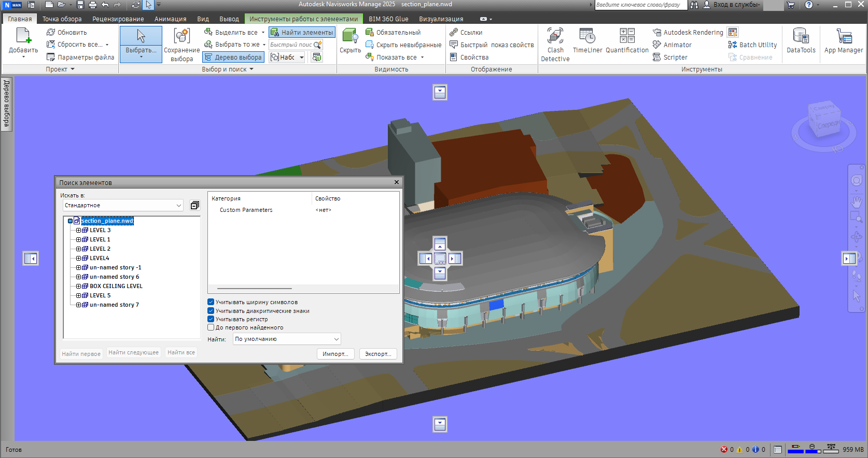Open the Select (Выбрать) dropdown arrow
The width and height of the screenshot is (868, 458).
pos(141,56)
